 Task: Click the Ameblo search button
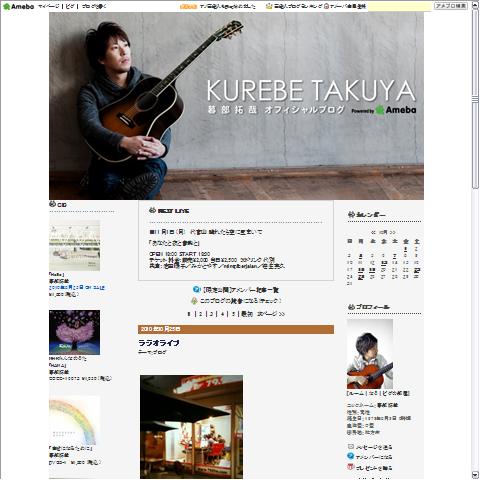451,6
